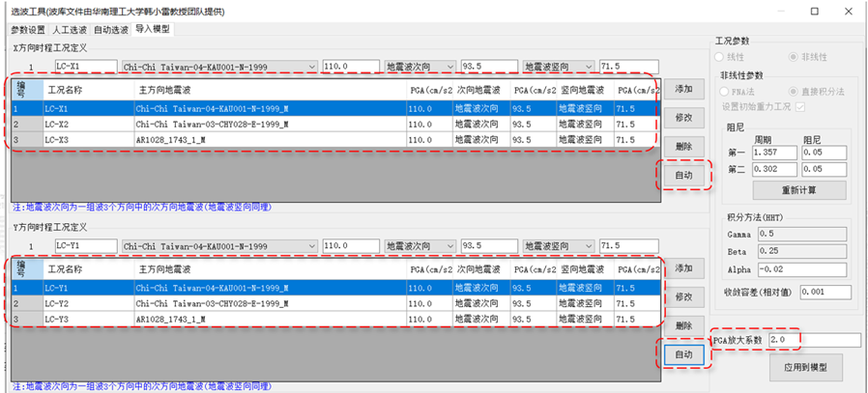
Task: Click 修改 button in Y-direction section
Action: [x=684, y=296]
